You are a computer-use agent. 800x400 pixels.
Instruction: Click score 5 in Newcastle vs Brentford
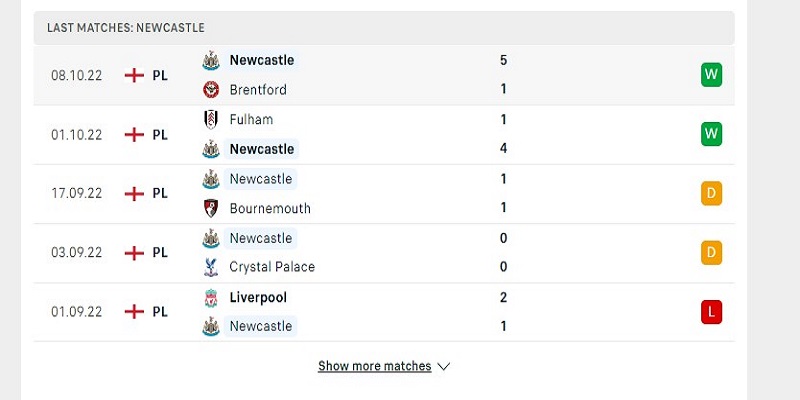[504, 60]
